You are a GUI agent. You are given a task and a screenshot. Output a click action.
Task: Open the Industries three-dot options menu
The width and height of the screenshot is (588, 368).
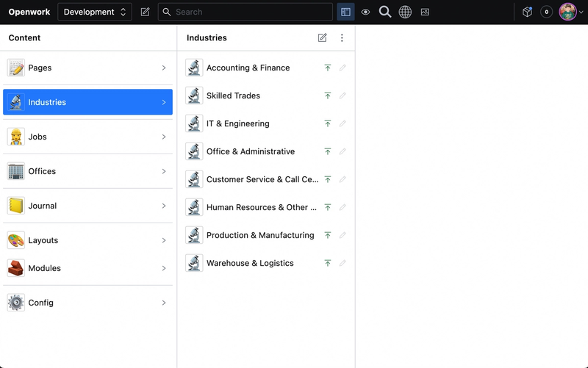(x=342, y=38)
